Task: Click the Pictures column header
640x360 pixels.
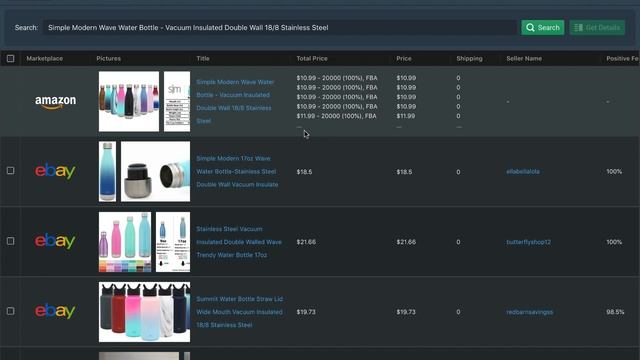Action: click(109, 58)
